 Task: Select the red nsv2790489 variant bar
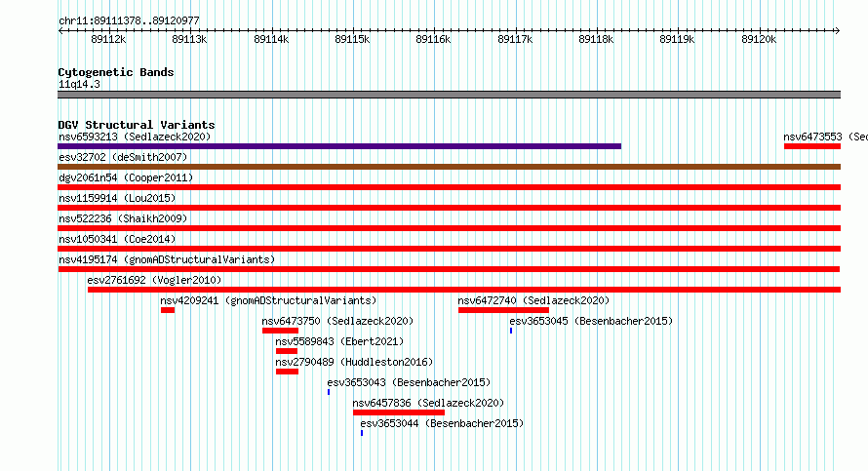click(x=287, y=372)
